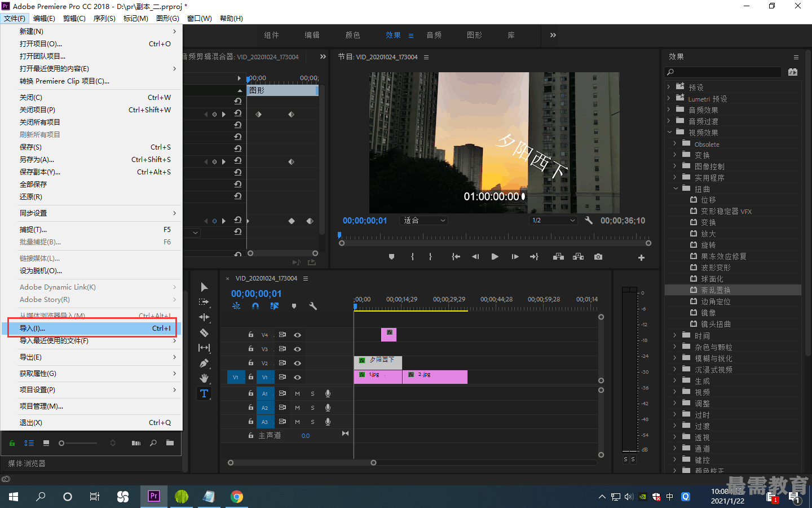
Task: Expand the 图像控制 folder
Action: click(675, 166)
